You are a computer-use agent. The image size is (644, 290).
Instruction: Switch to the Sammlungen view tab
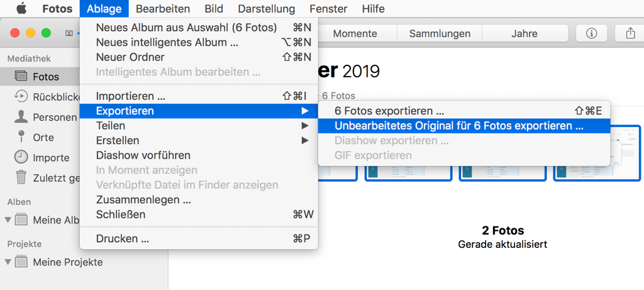[440, 33]
